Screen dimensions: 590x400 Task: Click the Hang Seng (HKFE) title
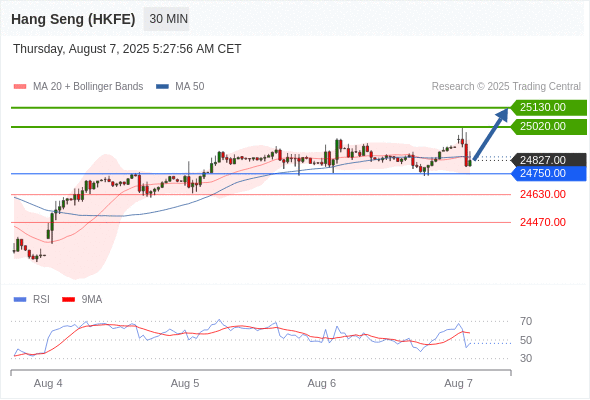pyautogui.click(x=73, y=19)
